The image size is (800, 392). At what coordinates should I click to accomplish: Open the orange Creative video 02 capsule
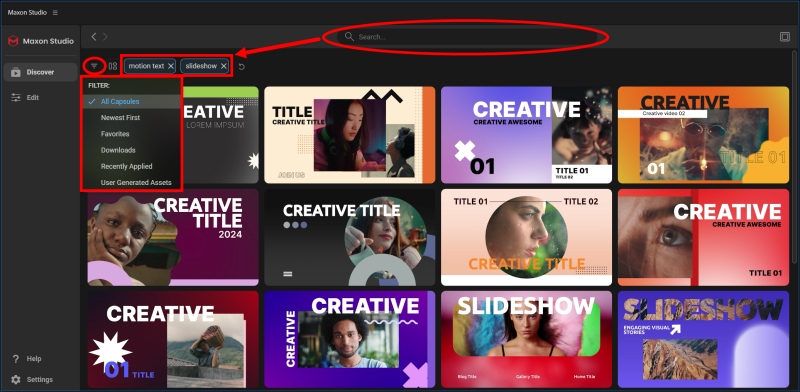[703, 135]
